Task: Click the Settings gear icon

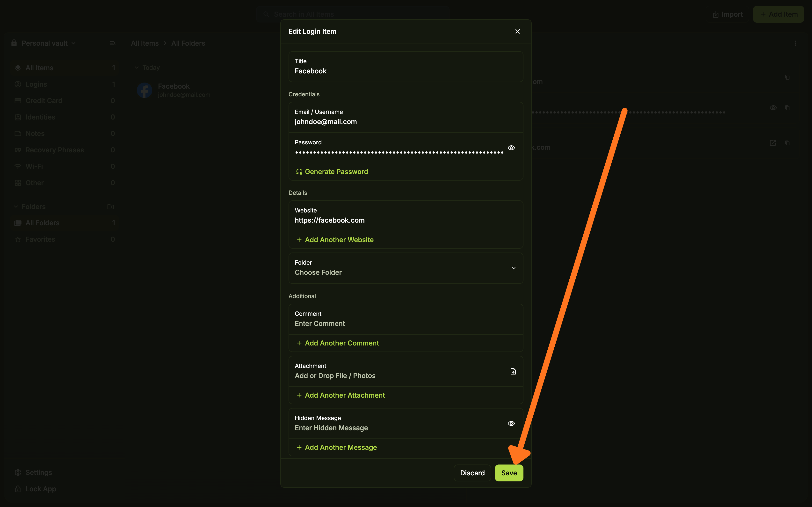Action: (18, 472)
